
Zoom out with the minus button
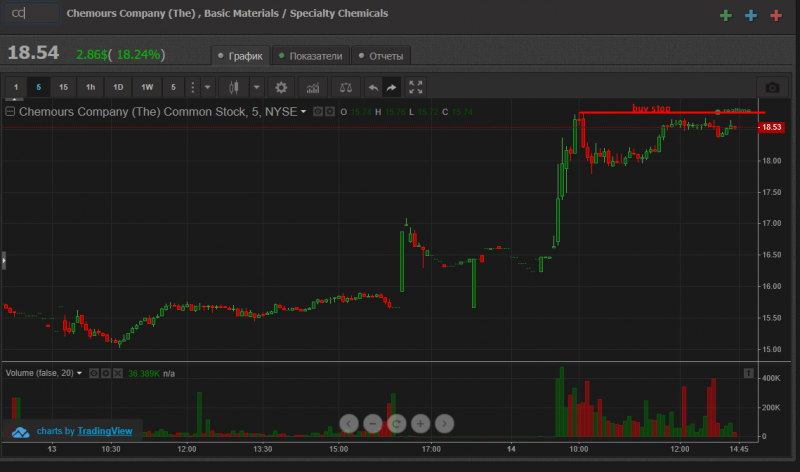(x=372, y=423)
